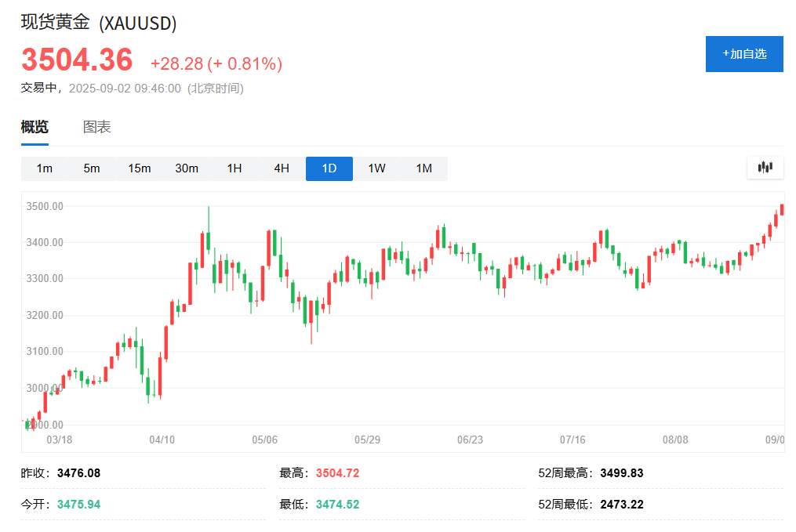Switch to the 图表 tab
The width and height of the screenshot is (796, 532).
coord(97,127)
